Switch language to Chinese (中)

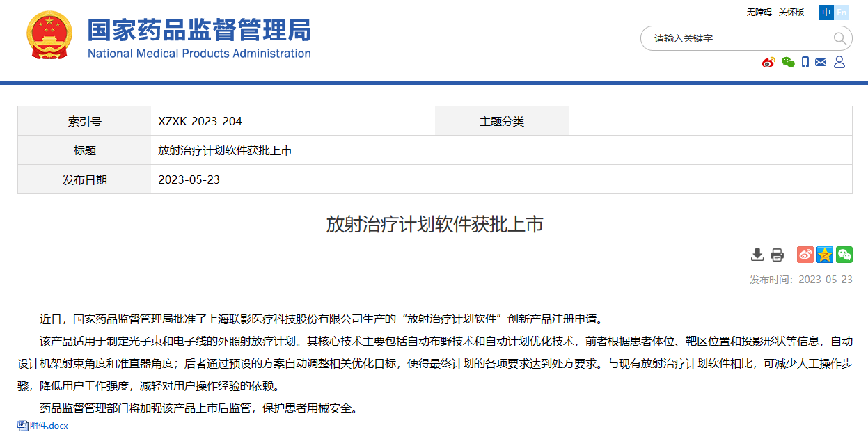[x=826, y=13]
